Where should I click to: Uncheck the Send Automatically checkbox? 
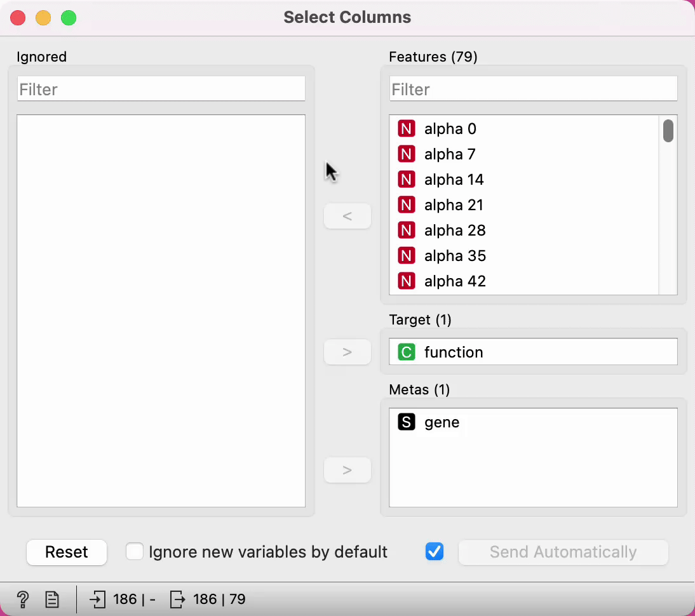[x=435, y=552]
